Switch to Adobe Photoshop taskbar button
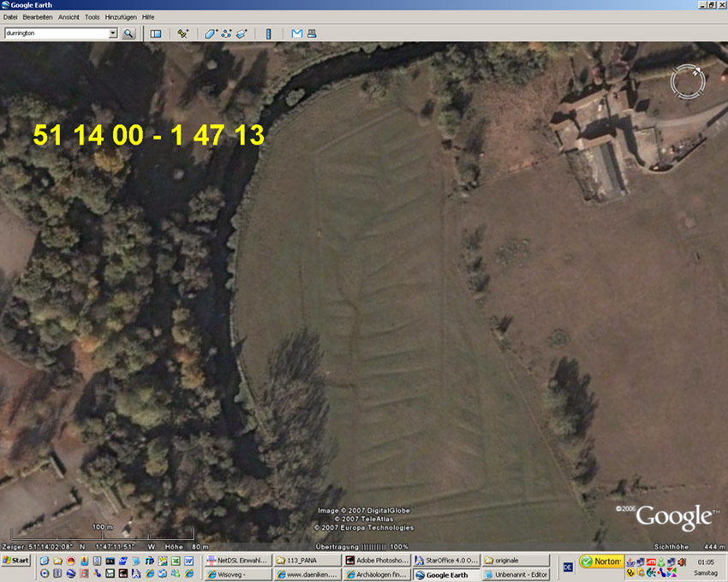Image resolution: width=728 pixels, height=582 pixels. coord(375,561)
